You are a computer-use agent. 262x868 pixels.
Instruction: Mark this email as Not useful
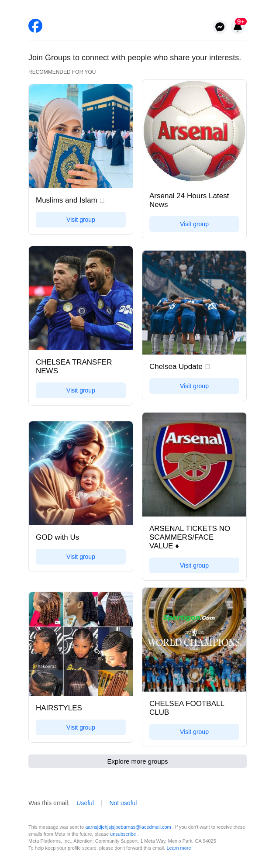(x=123, y=803)
